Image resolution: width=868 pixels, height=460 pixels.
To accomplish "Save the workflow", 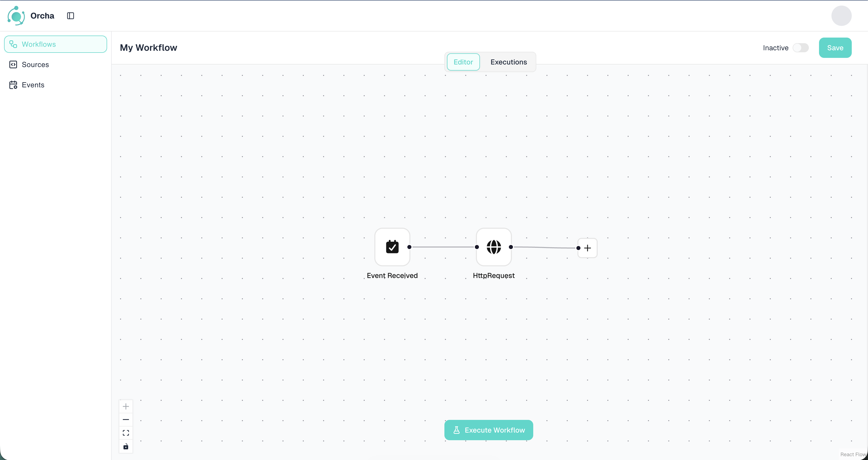I will tap(835, 48).
